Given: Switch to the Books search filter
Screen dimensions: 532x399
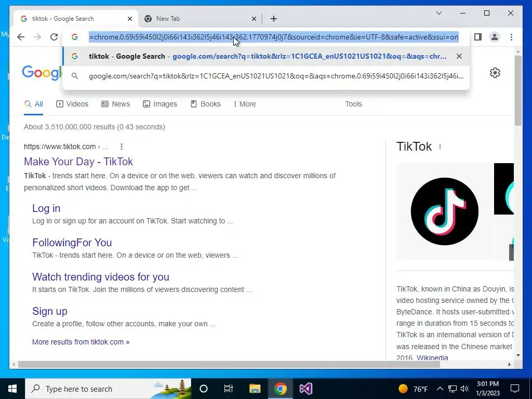Looking at the screenshot, I should click(x=206, y=104).
